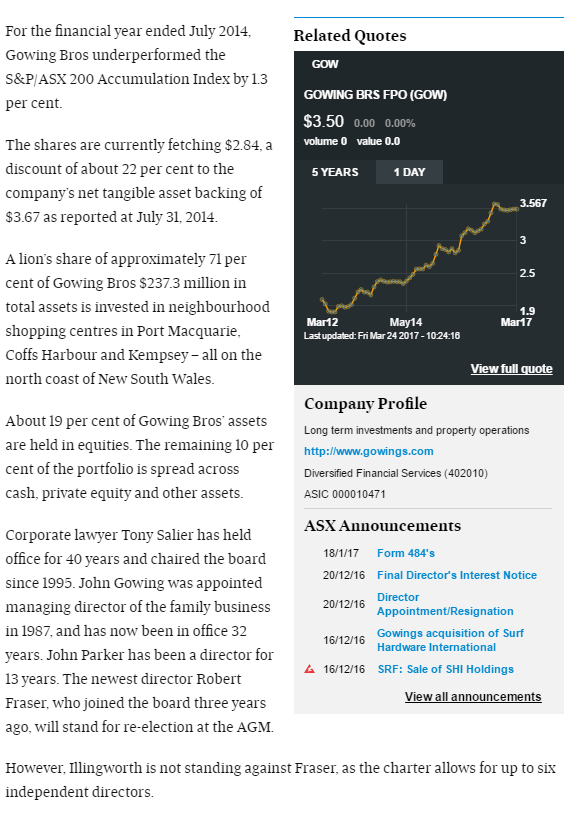
Task: Click the Mar12 start of chart line
Action: click(322, 300)
